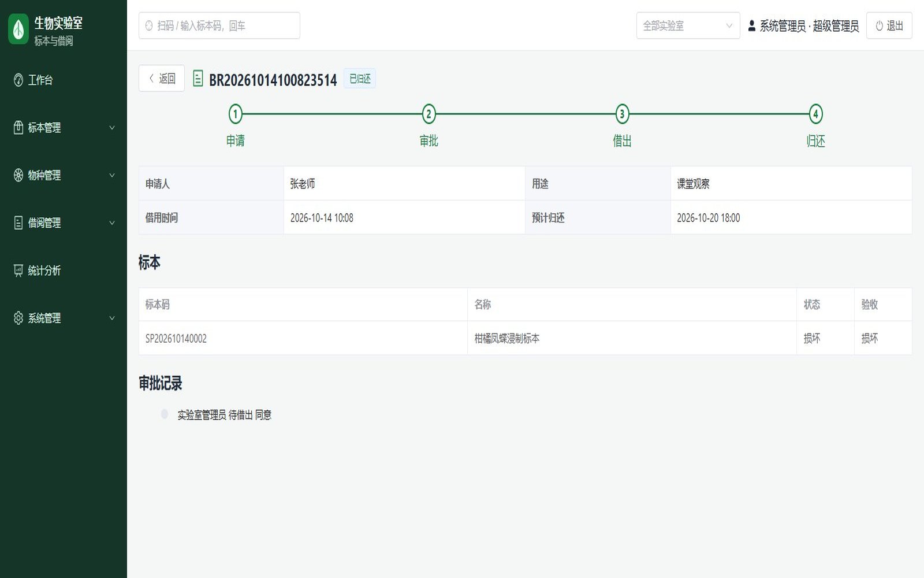Log out with the 退出 button
This screenshot has width=924, height=578.
coord(889,25)
